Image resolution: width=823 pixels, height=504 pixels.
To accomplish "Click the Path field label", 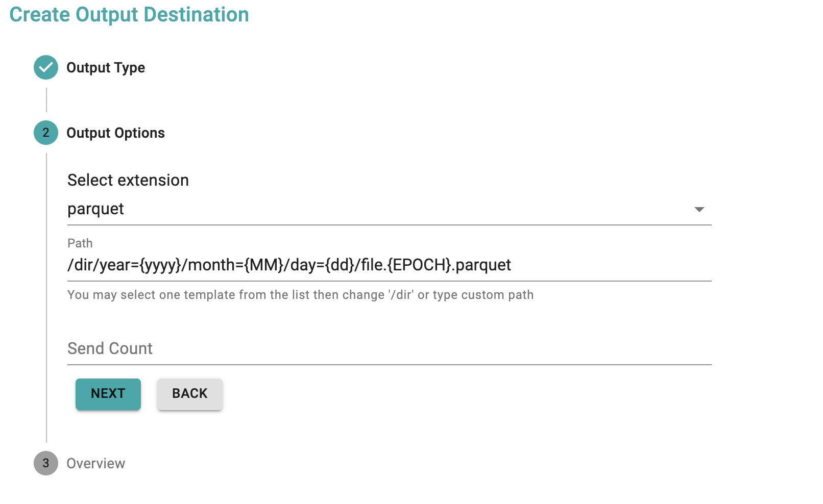I will pyautogui.click(x=80, y=243).
